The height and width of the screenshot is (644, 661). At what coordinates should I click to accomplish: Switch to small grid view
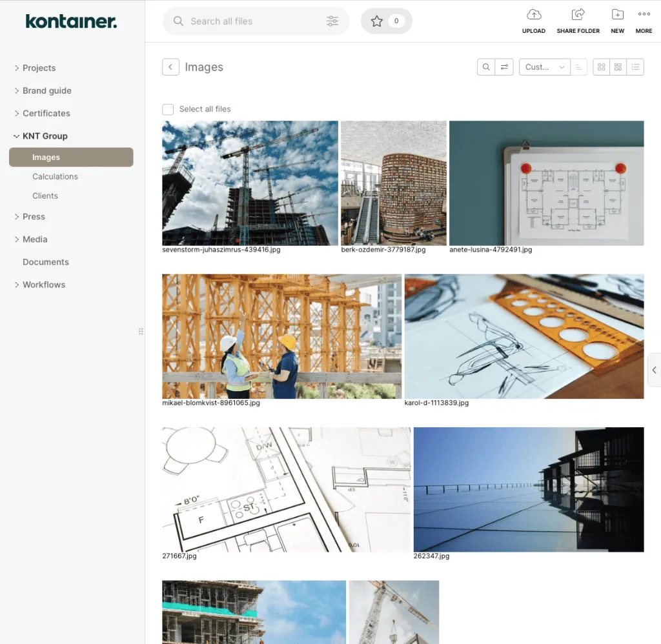601,67
